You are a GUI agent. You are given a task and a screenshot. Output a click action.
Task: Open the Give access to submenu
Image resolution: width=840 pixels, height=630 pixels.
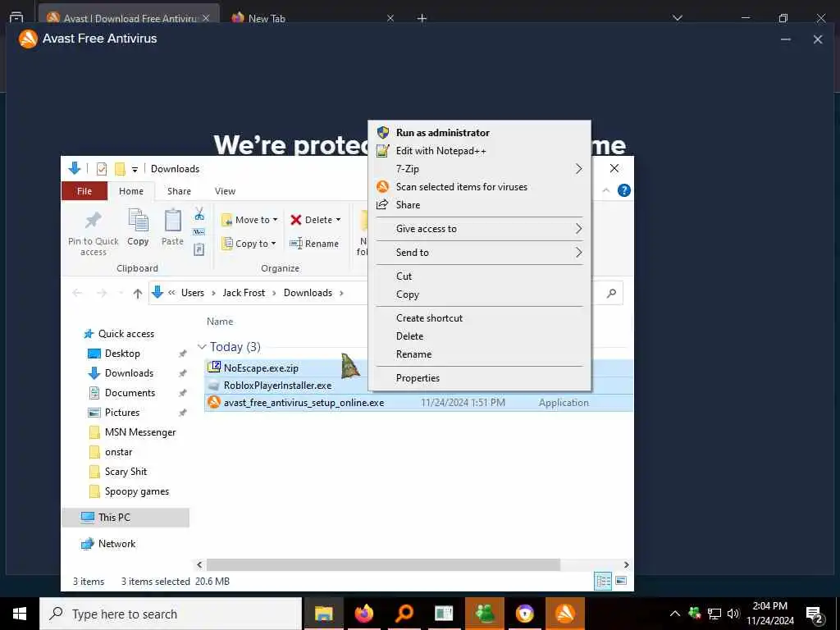click(x=479, y=229)
